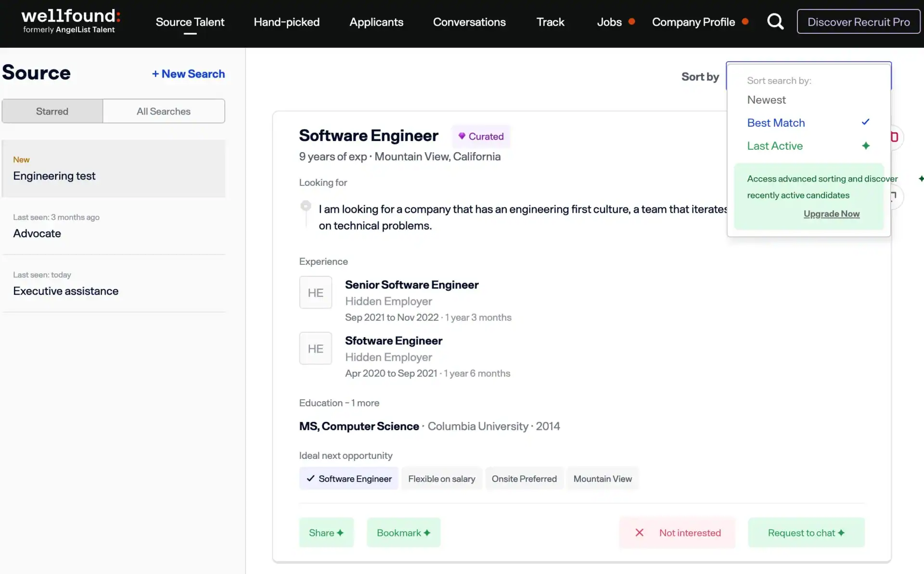Click the Bookmark button
924x574 pixels.
[403, 533]
